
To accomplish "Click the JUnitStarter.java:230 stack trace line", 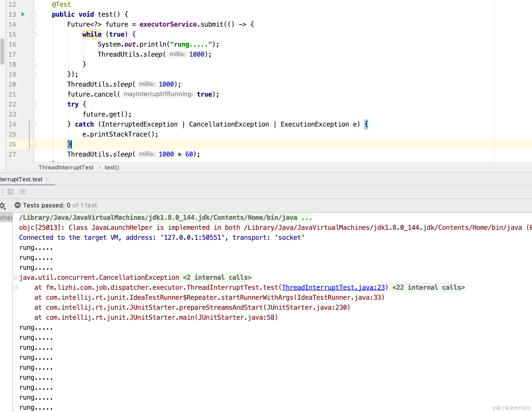I will [192, 307].
